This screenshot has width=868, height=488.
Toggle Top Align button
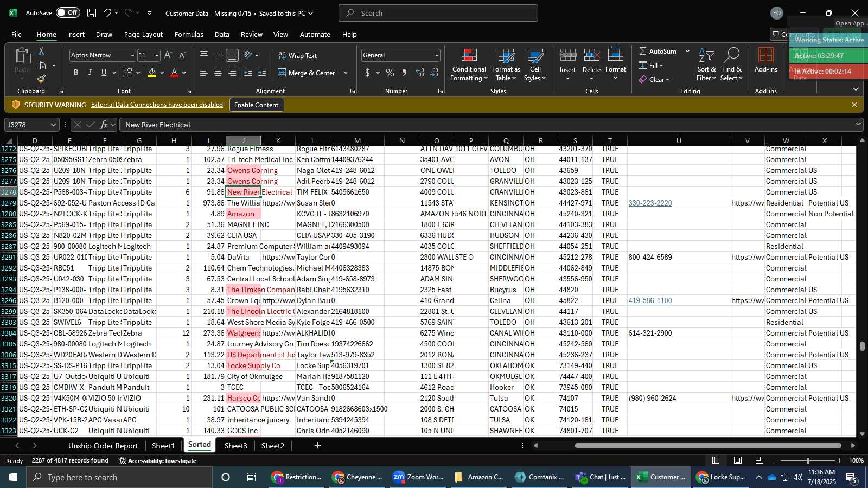point(204,55)
